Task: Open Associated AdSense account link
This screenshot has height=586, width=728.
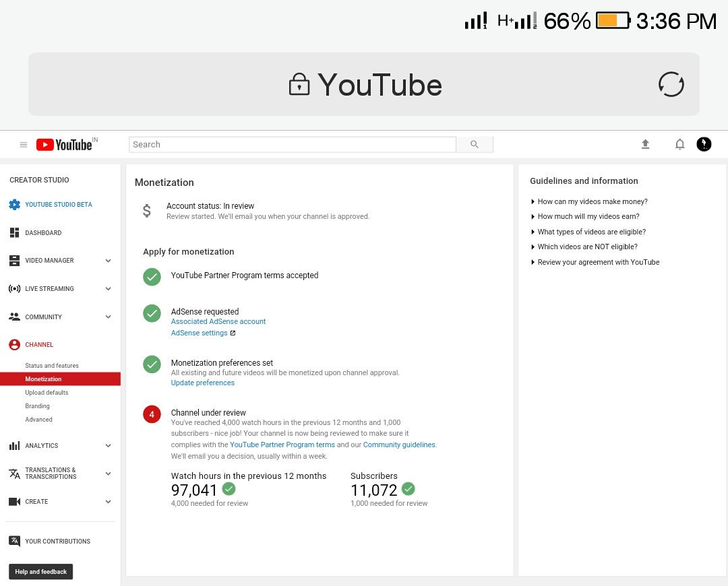Action: (218, 321)
